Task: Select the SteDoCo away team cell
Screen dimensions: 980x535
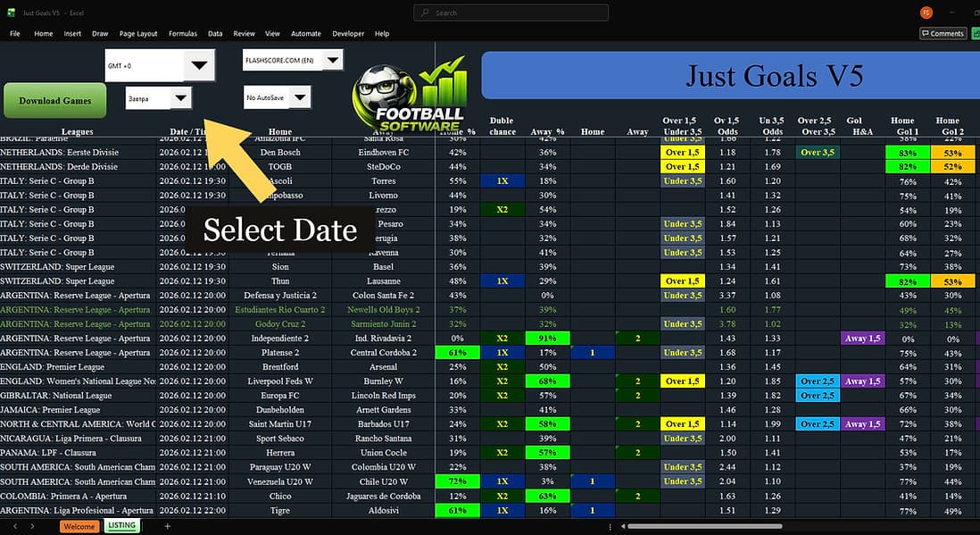Action: [x=383, y=166]
